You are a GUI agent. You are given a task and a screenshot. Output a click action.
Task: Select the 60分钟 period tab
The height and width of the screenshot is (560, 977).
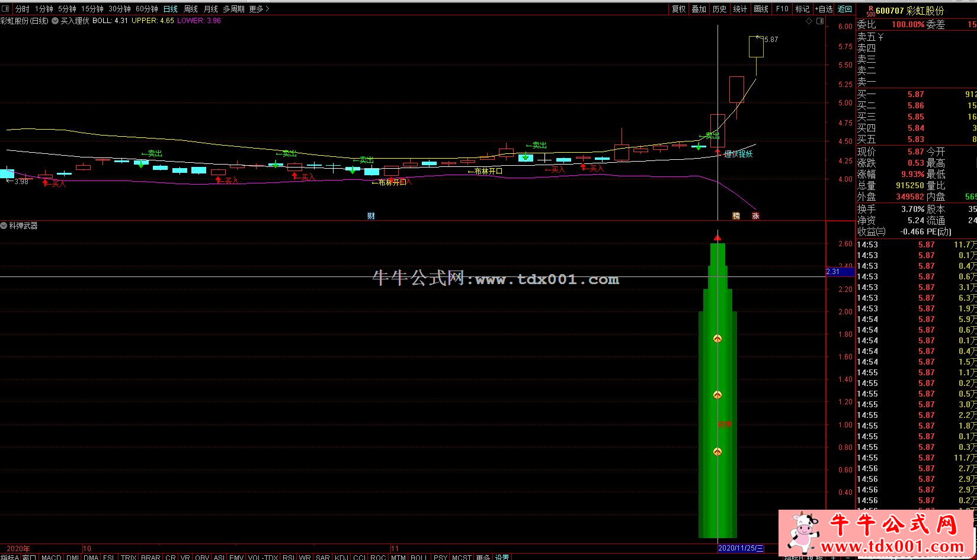point(146,9)
